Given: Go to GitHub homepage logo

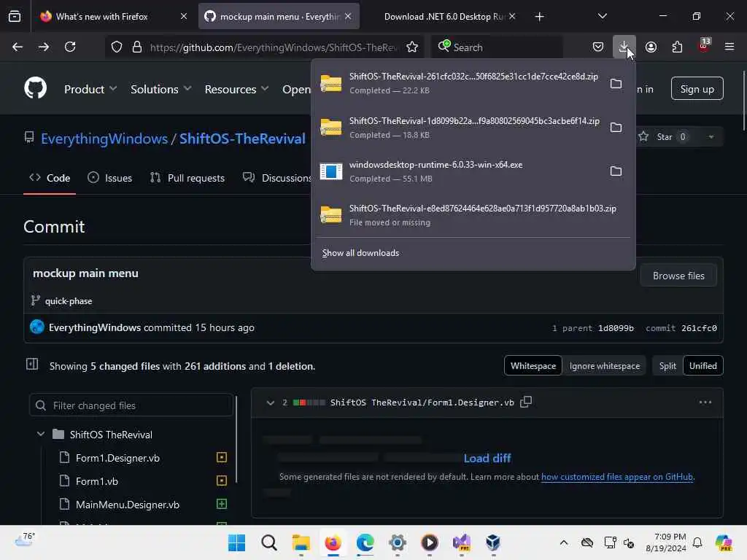Looking at the screenshot, I should [x=35, y=88].
